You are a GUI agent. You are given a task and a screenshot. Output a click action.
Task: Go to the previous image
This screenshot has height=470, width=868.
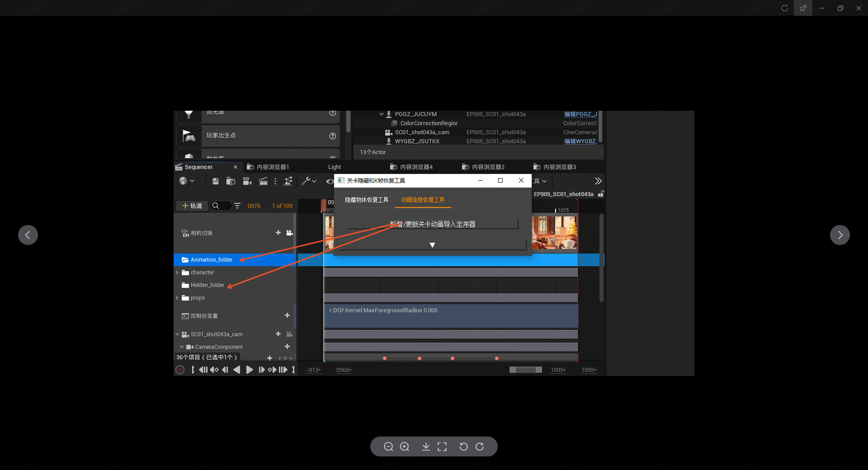28,235
